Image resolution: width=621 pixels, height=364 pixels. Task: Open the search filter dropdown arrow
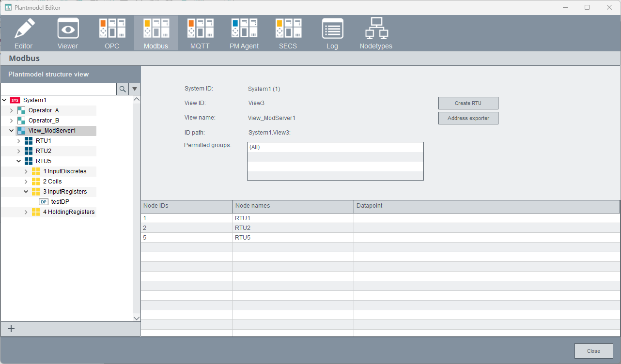point(135,89)
